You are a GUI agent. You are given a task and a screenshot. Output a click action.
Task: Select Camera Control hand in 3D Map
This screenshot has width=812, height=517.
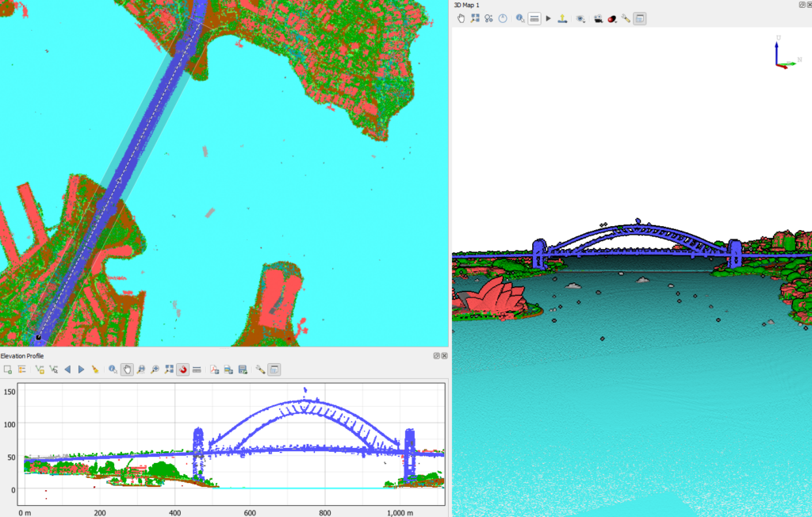[461, 19]
